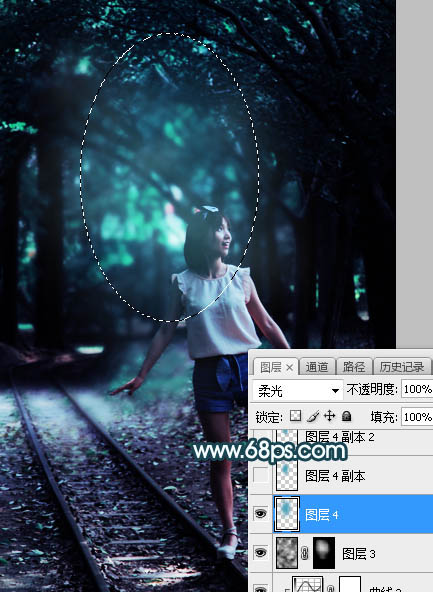Open the 历史记录 tab
Viewport: 433px width, 592px height.
pyautogui.click(x=402, y=367)
